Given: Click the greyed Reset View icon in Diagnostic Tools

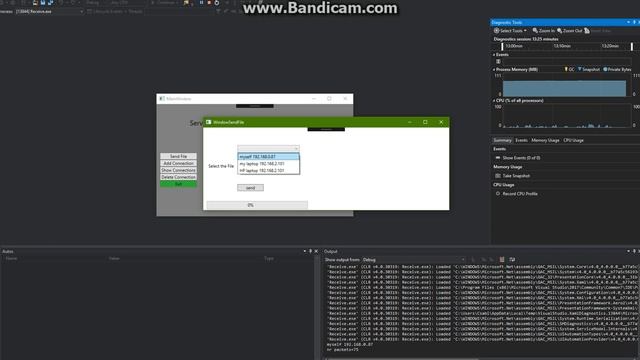Looking at the screenshot, I should (587, 31).
